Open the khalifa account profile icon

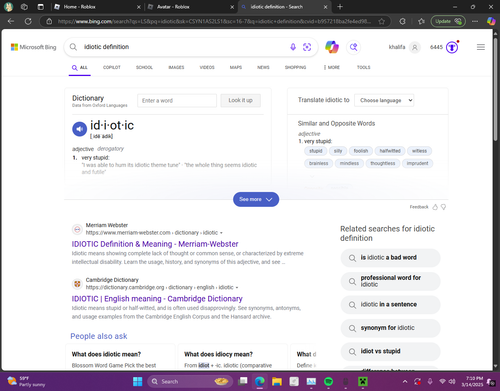[x=415, y=47]
